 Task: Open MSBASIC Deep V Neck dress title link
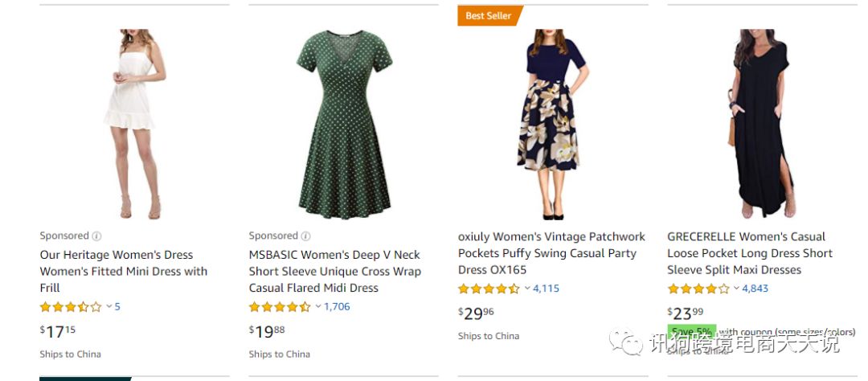pos(334,271)
